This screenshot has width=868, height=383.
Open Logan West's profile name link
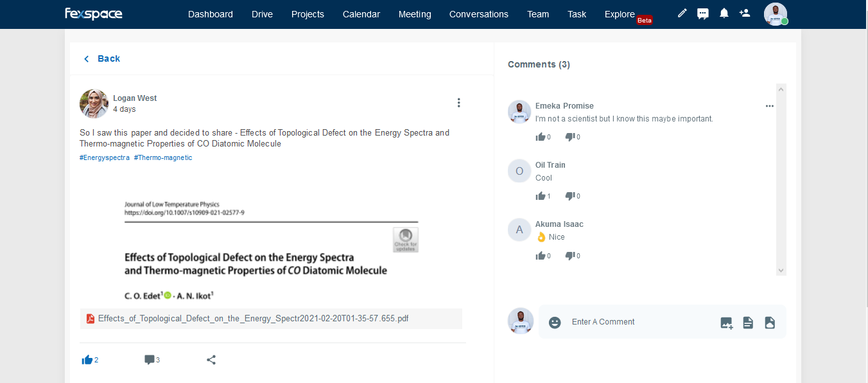point(135,98)
